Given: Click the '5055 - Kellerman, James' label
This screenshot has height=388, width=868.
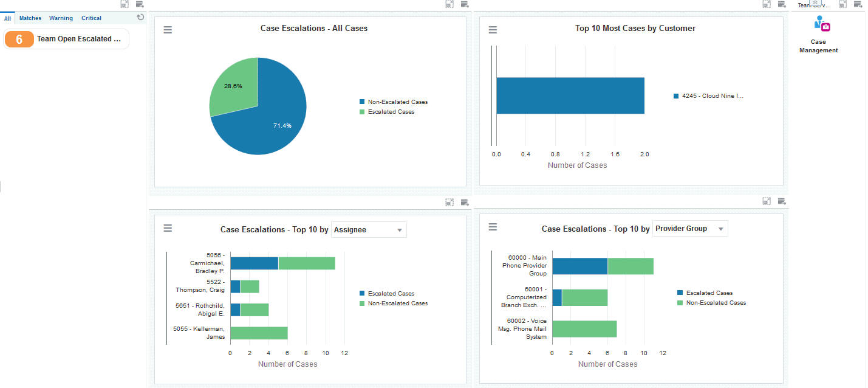Looking at the screenshot, I should (199, 333).
